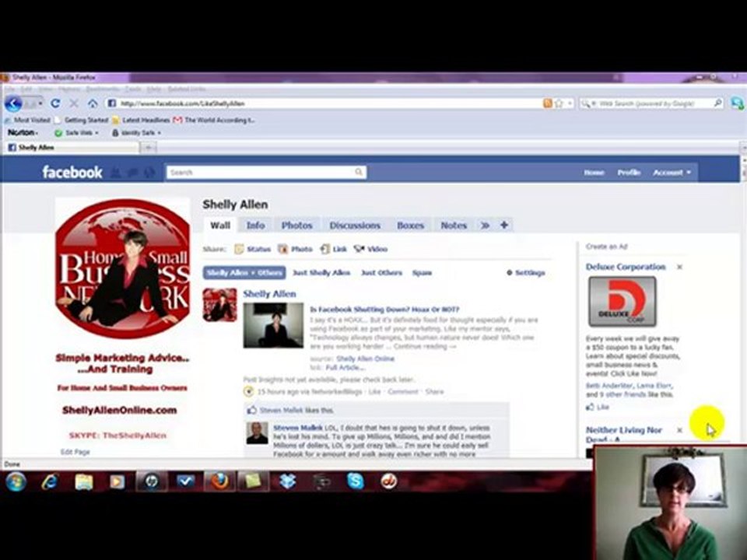Open the HP icon in the taskbar
The width and height of the screenshot is (747, 560).
152,481
